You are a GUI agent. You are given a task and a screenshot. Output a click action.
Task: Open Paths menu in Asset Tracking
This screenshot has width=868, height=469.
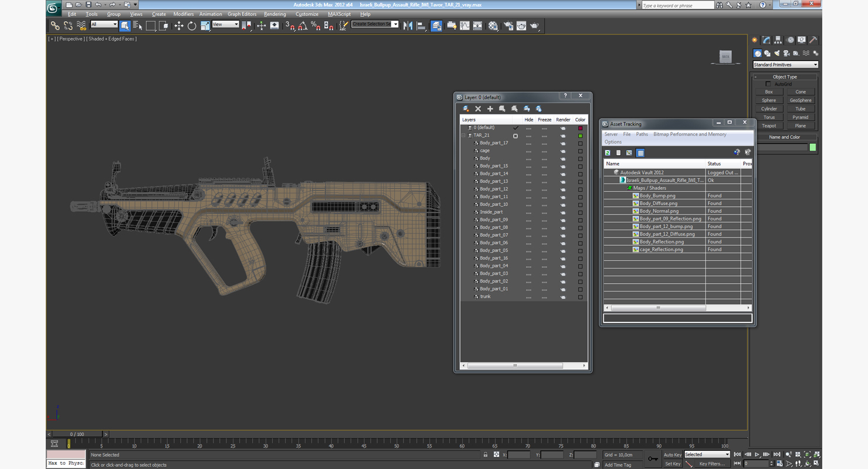click(642, 134)
